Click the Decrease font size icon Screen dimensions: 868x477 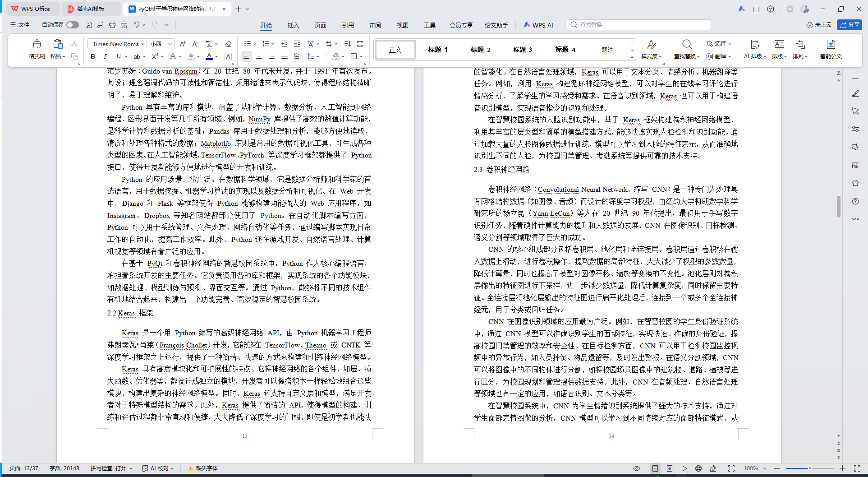pyautogui.click(x=195, y=44)
